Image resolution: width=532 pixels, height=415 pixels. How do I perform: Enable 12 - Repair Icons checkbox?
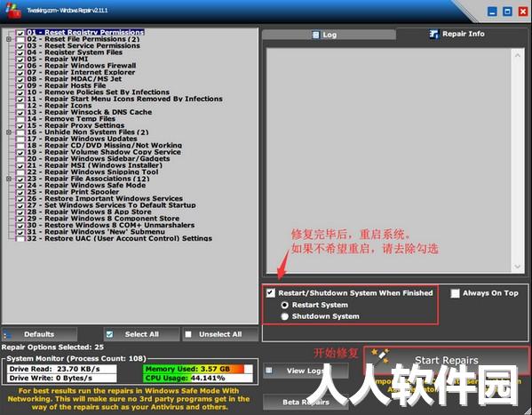pos(20,106)
